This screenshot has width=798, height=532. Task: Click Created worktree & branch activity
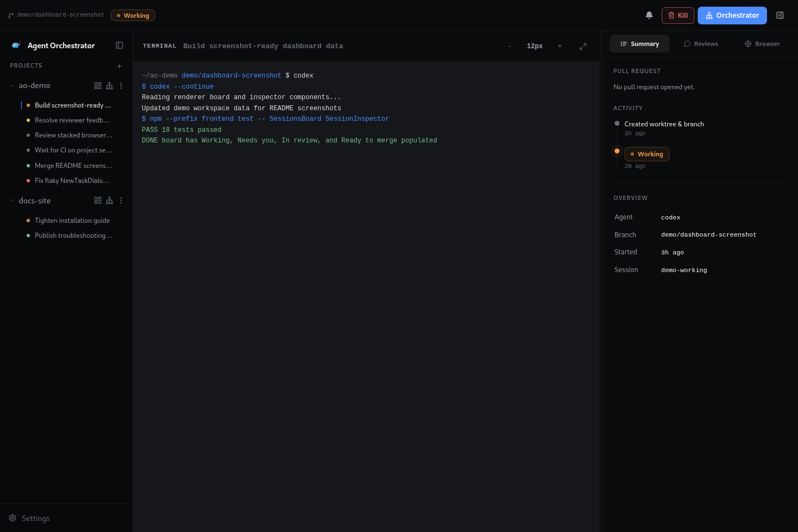[x=664, y=124]
